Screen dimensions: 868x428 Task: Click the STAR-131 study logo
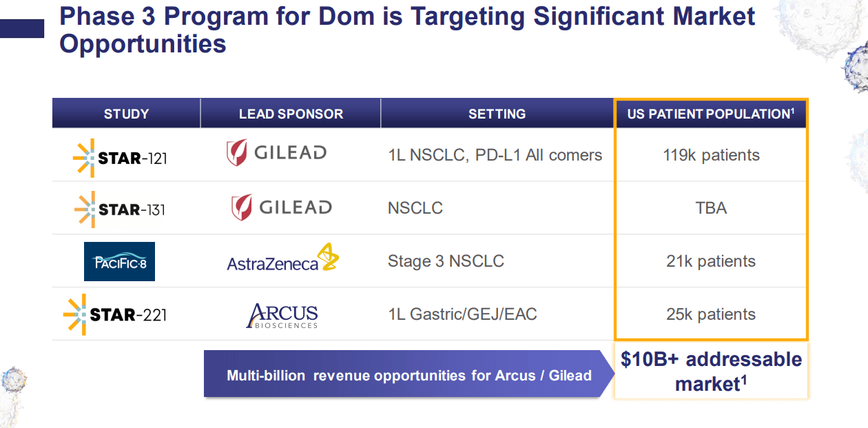120,209
